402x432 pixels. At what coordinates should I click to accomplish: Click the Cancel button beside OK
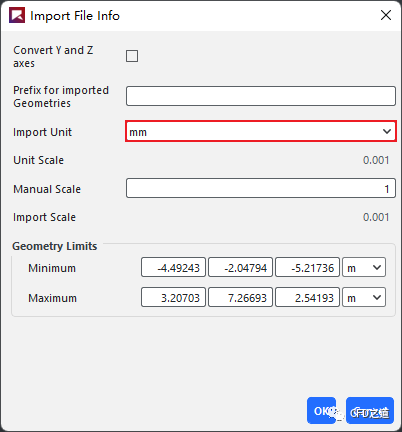(370, 411)
